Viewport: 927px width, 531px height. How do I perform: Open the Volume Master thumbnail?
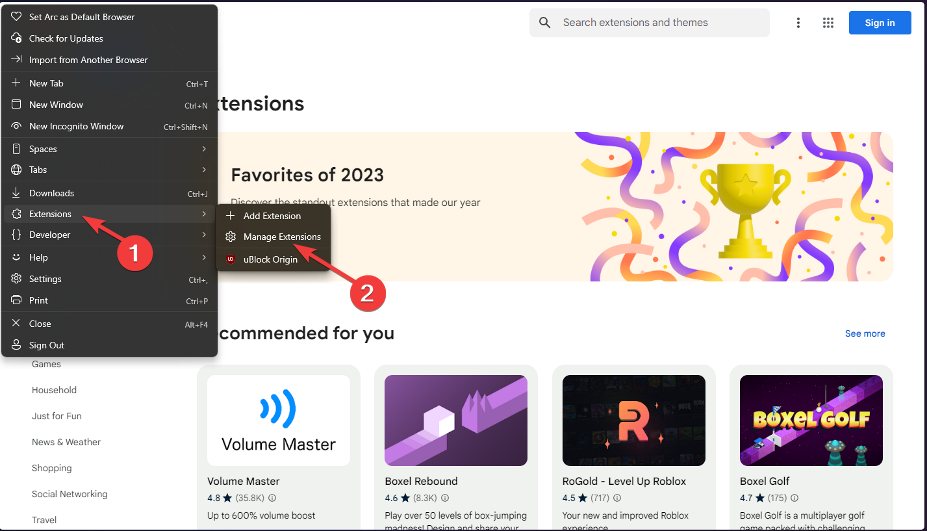pyautogui.click(x=278, y=420)
